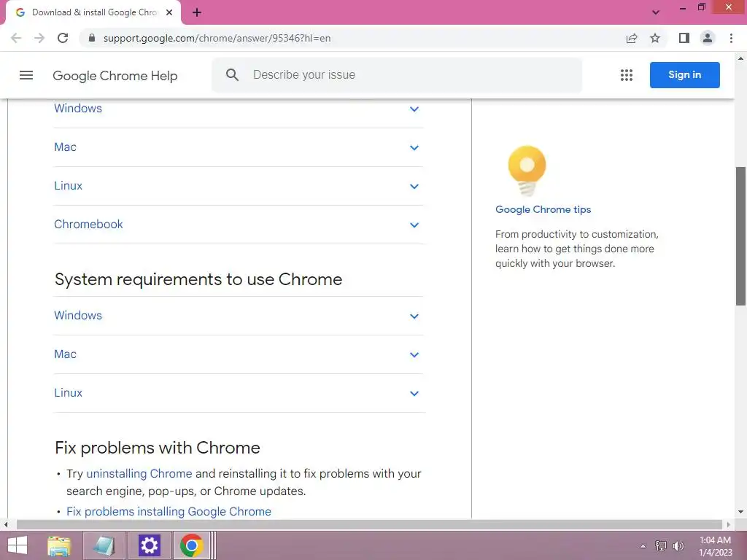Open the tab search down arrow
Viewport: 747px width, 560px height.
click(656, 12)
